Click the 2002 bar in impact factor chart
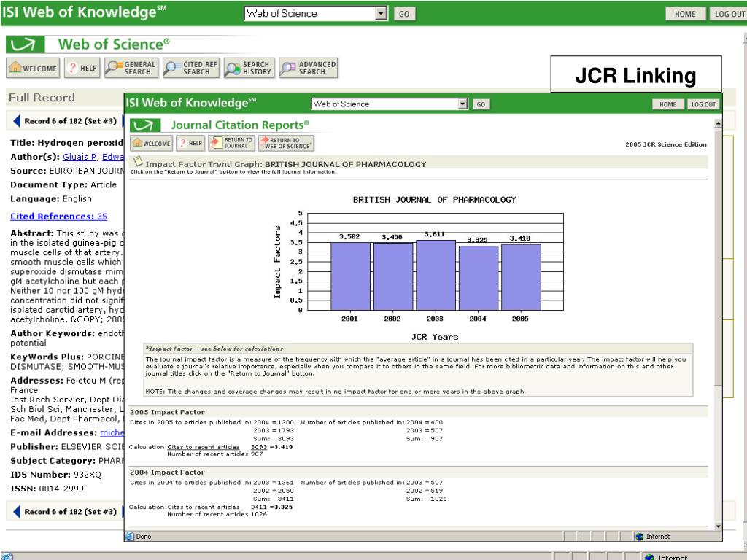747x560 pixels. coord(393,276)
